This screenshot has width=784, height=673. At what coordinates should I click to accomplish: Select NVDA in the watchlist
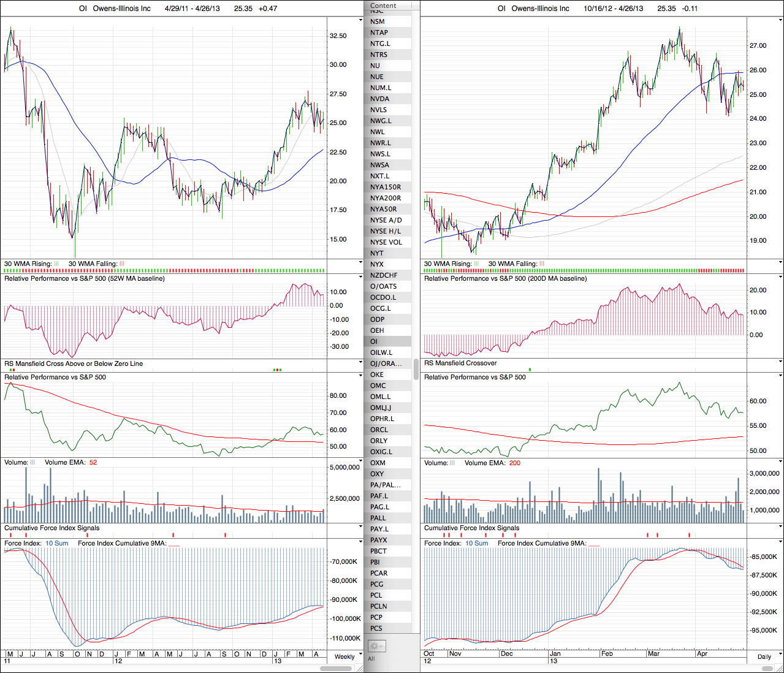point(379,99)
